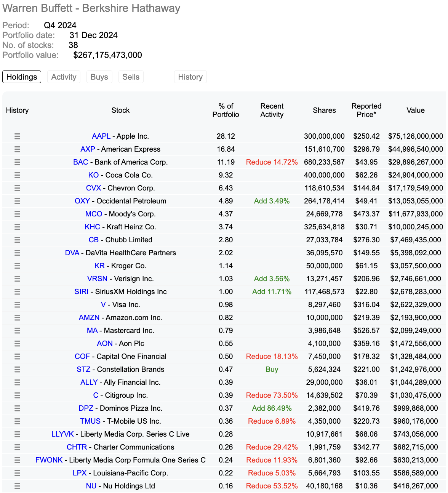Viewport: 448px width, 493px height.
Task: Open history icon for Chubb Limited row
Action: click(17, 240)
